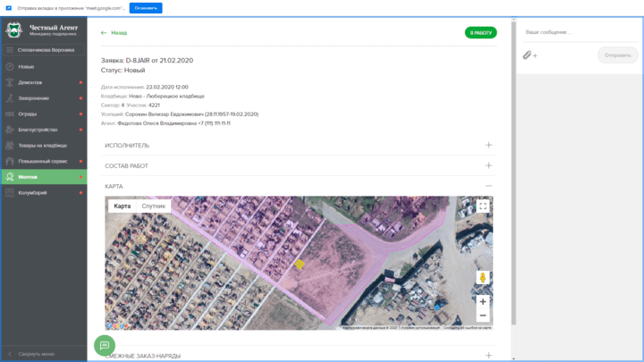Open the hamburger menu beside Степанчикова Вероника
This screenshot has height=362, width=644.
[10, 50]
